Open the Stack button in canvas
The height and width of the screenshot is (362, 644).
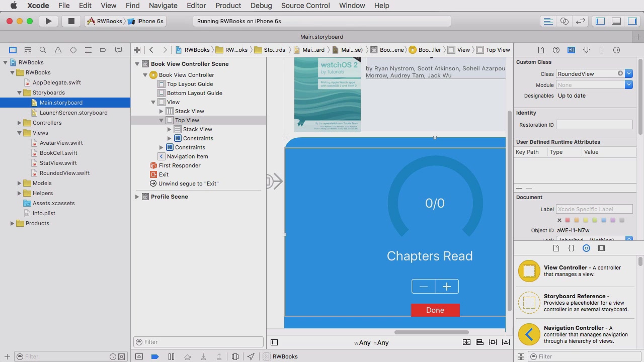pos(466,342)
